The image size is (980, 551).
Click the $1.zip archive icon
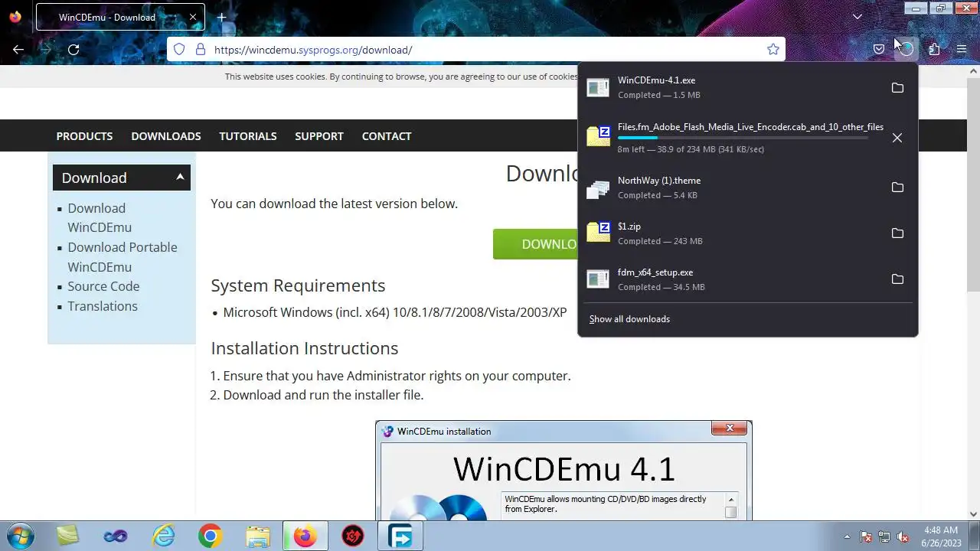coord(598,233)
